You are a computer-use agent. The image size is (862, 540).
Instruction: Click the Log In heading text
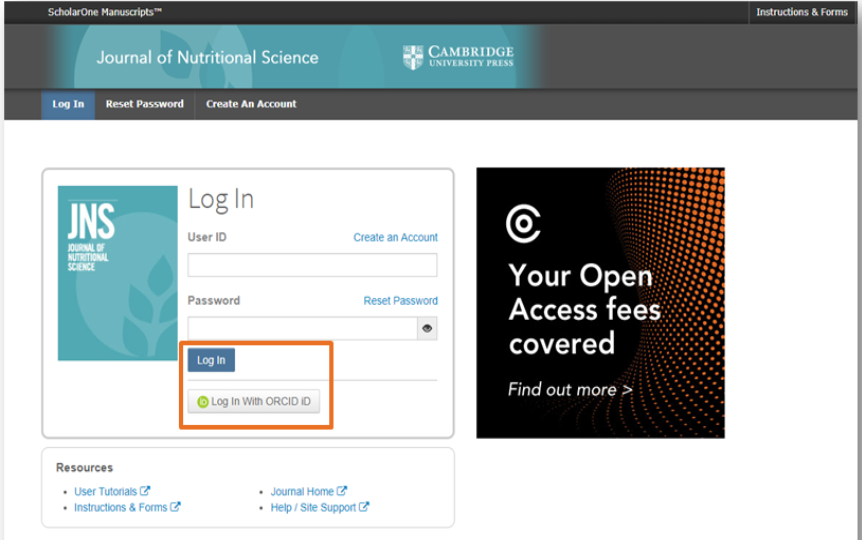coord(221,199)
